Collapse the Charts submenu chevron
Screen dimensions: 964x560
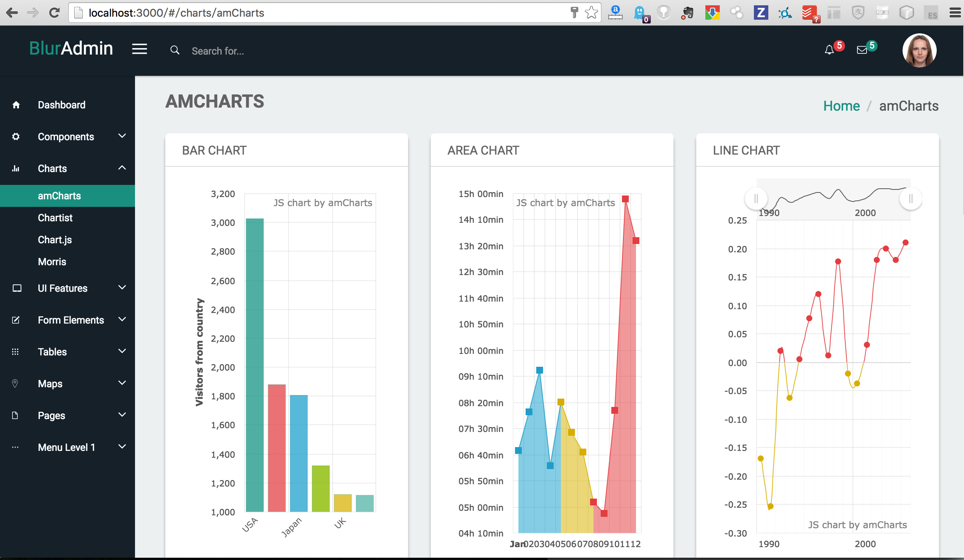[122, 168]
